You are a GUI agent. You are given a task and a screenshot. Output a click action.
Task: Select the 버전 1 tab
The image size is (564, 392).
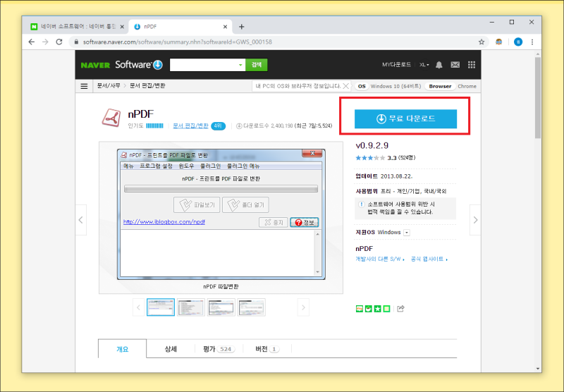click(267, 349)
